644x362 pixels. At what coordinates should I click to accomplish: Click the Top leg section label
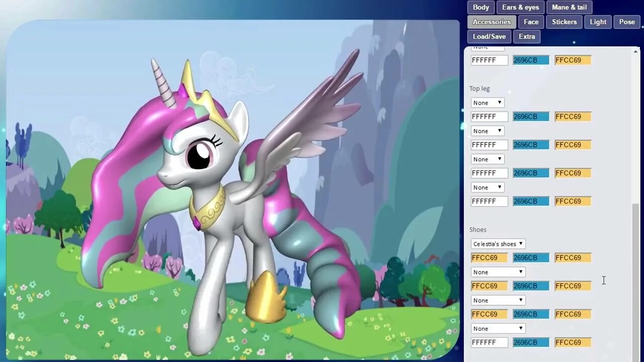pos(479,88)
